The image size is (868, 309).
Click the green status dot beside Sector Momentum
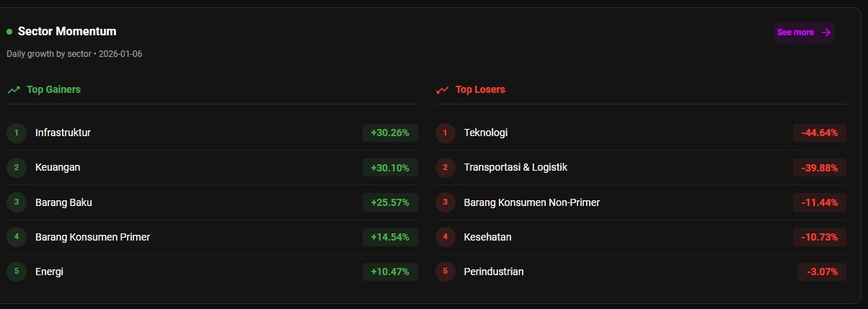click(x=9, y=32)
